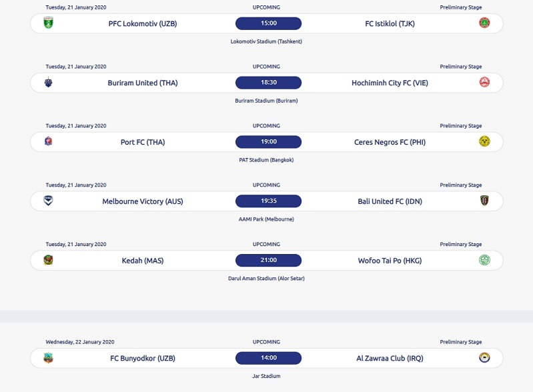Click the FC Bunyodkor club logo

49,358
